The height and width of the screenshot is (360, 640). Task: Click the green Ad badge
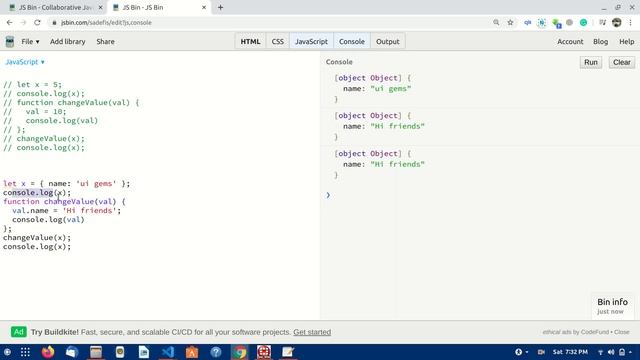[19, 332]
